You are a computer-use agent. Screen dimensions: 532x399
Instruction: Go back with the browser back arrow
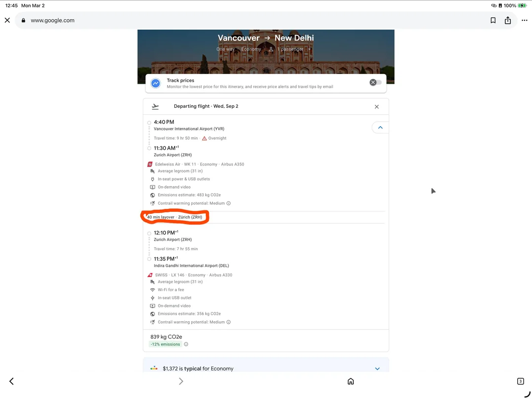(x=11, y=381)
